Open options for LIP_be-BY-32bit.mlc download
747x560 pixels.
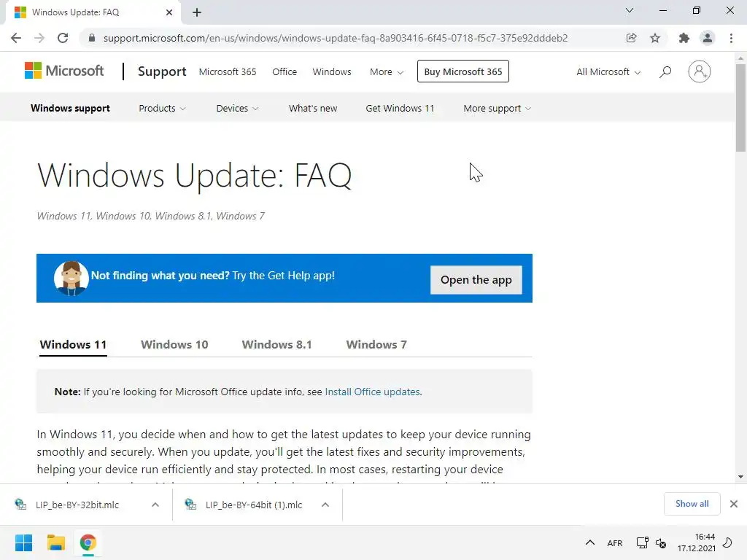[x=155, y=505]
